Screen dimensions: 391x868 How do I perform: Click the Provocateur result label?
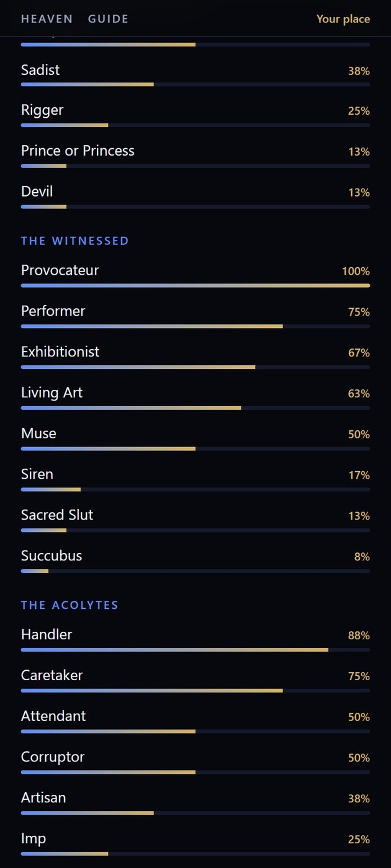tap(60, 270)
